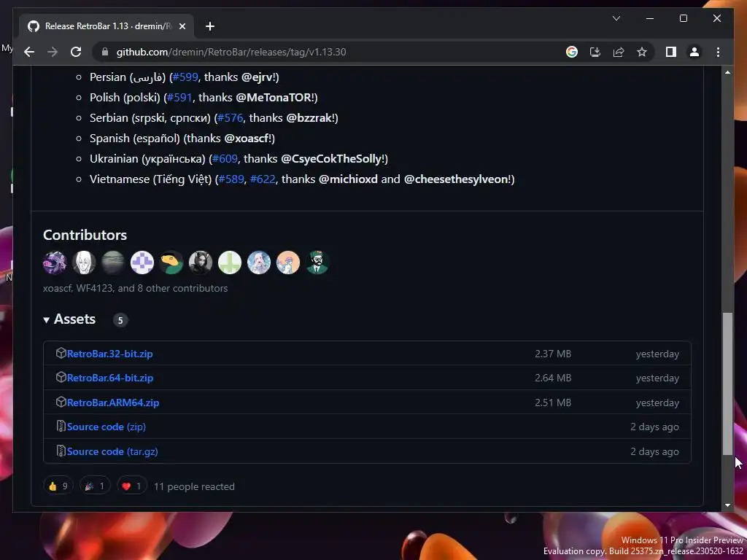Click the github.com address bar
The height and width of the screenshot is (560, 747).
click(329, 52)
